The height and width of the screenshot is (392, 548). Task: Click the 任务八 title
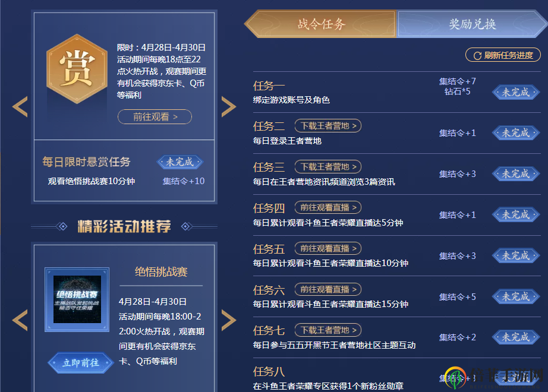(x=269, y=371)
